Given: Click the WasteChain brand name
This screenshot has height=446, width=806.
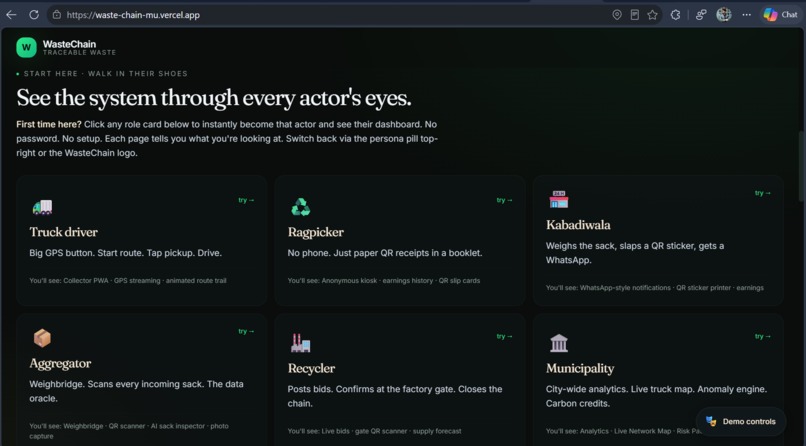Looking at the screenshot, I should (x=69, y=44).
